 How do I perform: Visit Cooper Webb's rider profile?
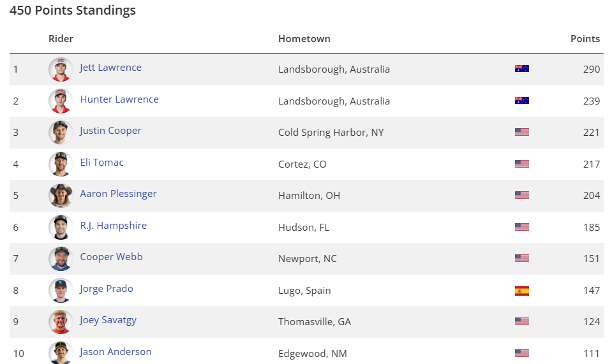(x=111, y=257)
